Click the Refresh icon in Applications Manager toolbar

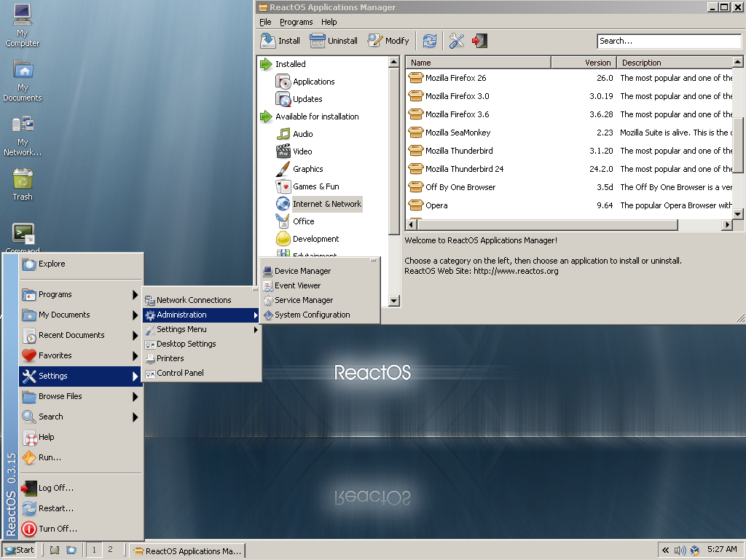[430, 41]
